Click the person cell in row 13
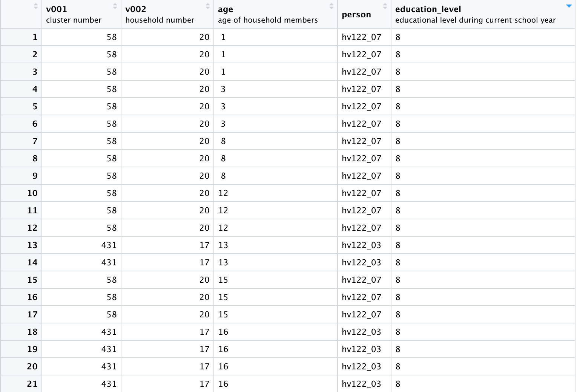This screenshot has height=392, width=577. point(361,245)
